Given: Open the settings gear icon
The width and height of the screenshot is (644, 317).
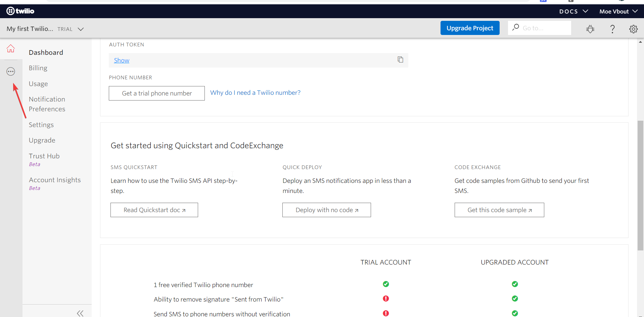Looking at the screenshot, I should pos(633,29).
